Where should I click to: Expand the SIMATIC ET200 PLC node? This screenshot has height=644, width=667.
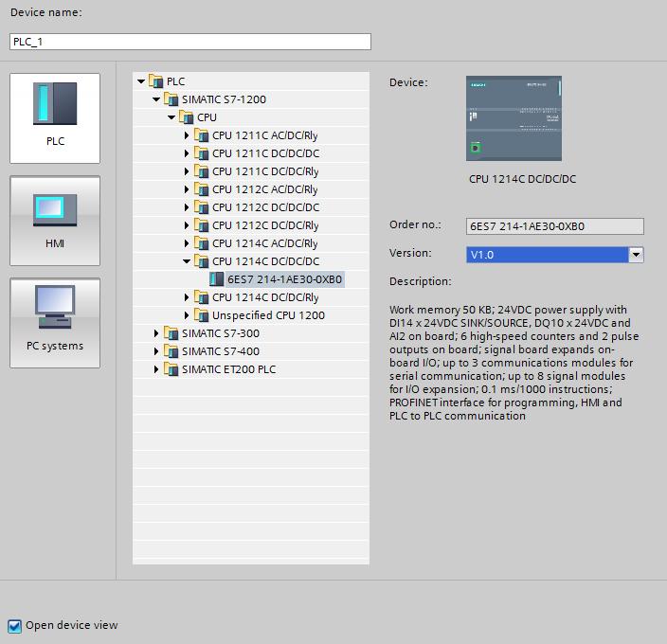pos(156,369)
